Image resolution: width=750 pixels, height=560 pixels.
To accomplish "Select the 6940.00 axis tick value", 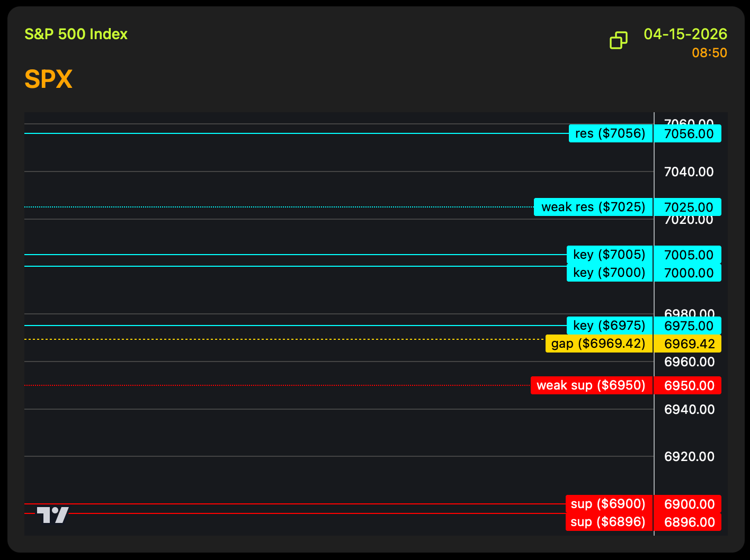I will click(x=689, y=409).
